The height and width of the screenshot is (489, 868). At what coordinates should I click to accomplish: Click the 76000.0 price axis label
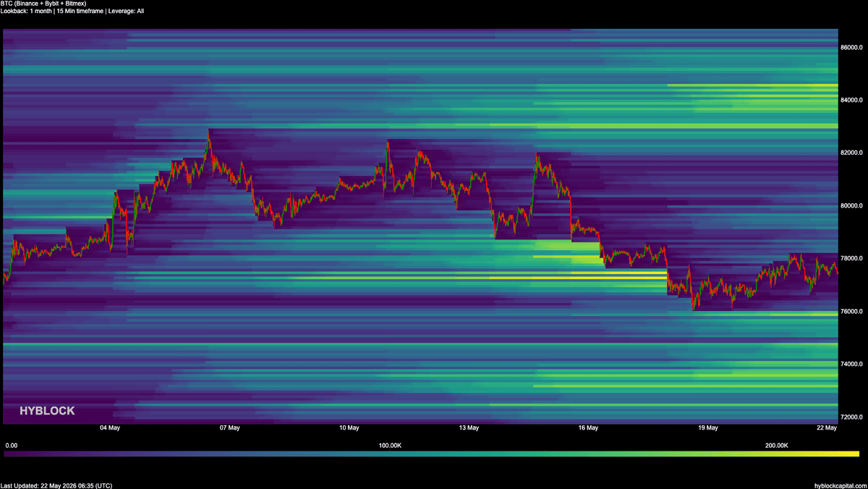coord(852,311)
